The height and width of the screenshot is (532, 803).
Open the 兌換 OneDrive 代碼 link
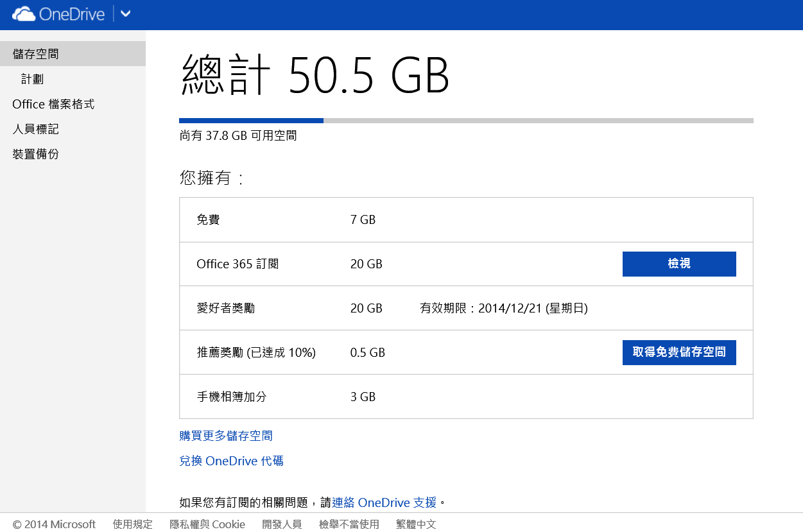tap(231, 461)
